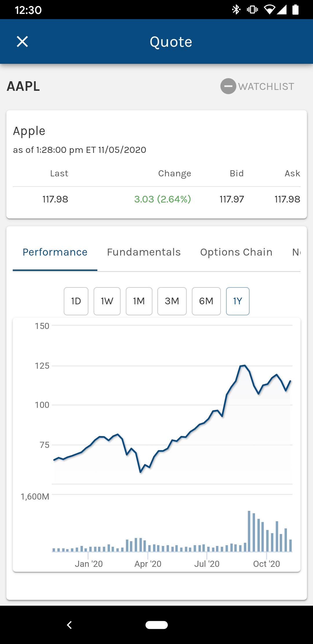Open the Options Chain tab
Image resolution: width=313 pixels, height=644 pixels.
coord(236,252)
